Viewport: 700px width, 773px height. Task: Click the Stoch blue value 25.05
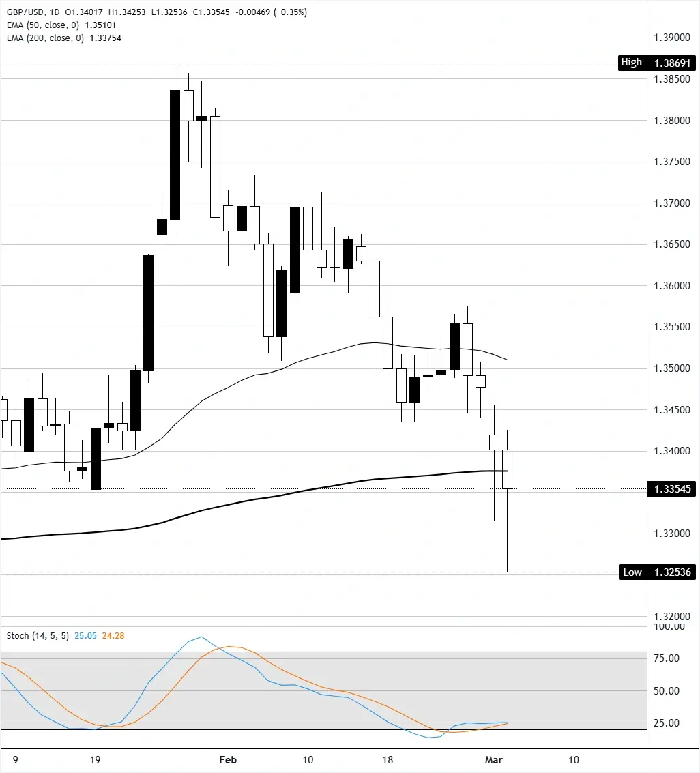tap(85, 635)
